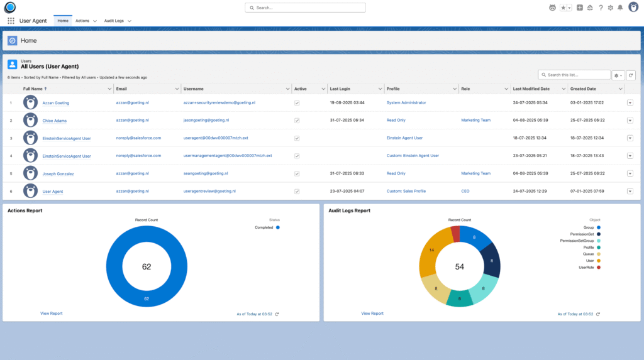Toggle Active checkbox for User Agent row
The height and width of the screenshot is (360, 644).
click(297, 191)
